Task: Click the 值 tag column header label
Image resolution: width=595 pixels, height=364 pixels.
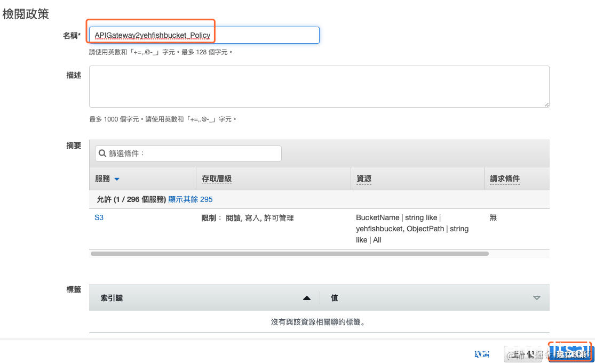Action: click(x=334, y=298)
